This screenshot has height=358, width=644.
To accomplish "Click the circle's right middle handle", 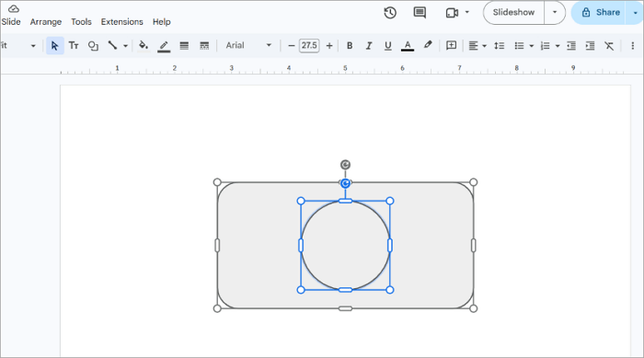I will click(x=390, y=246).
